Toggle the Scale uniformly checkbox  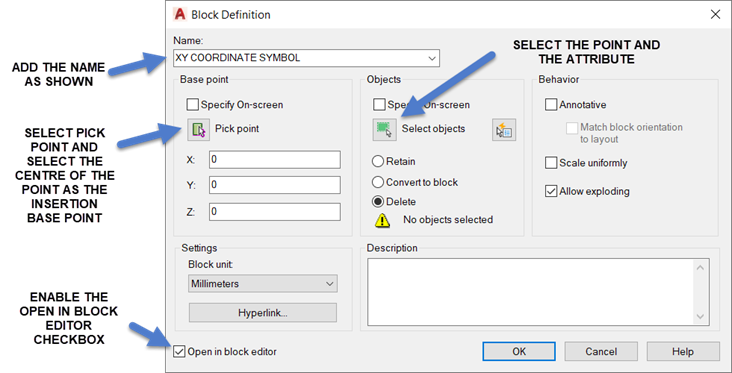551,163
